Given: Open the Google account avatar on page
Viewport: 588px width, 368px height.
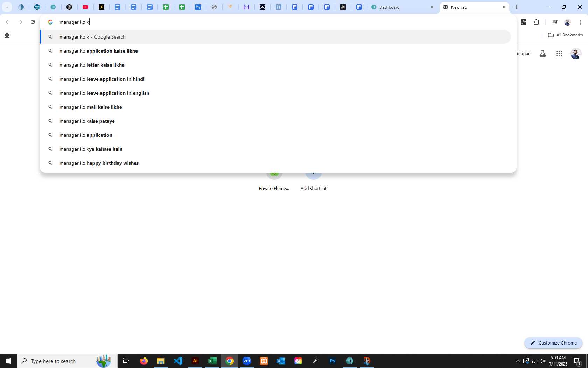Looking at the screenshot, I should pos(576,54).
